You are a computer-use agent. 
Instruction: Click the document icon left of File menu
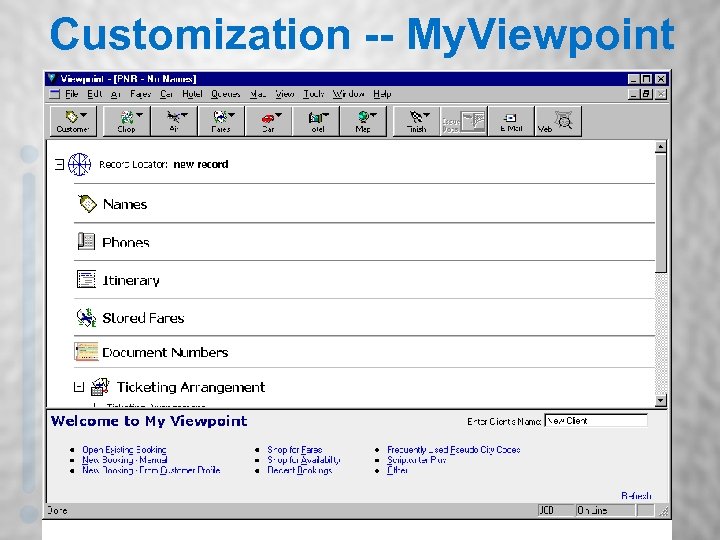pyautogui.click(x=55, y=94)
